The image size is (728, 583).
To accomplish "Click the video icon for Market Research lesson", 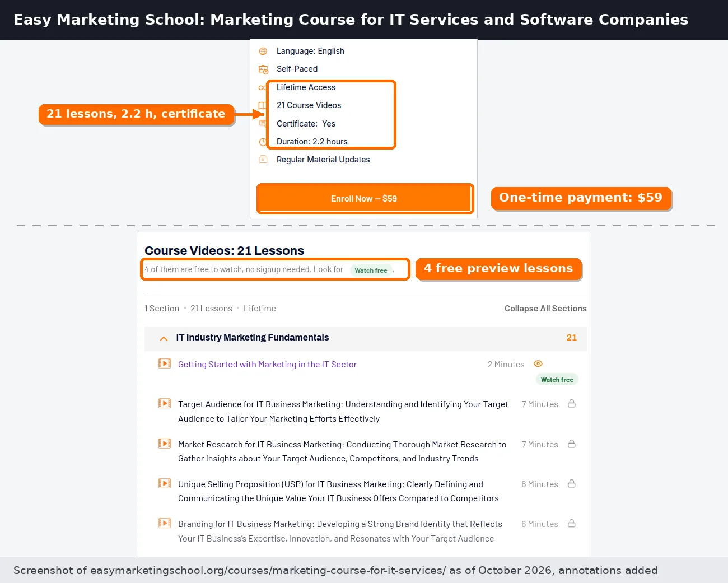I will [x=165, y=444].
